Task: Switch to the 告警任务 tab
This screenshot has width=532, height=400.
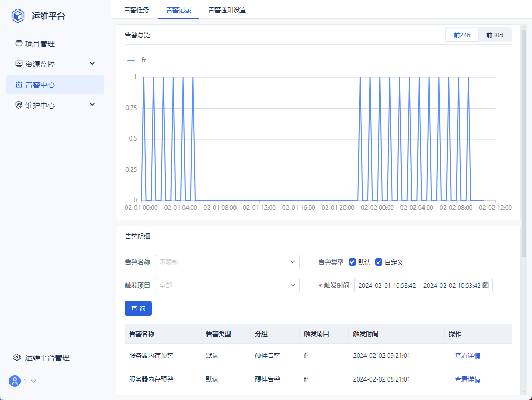Action: pos(136,9)
